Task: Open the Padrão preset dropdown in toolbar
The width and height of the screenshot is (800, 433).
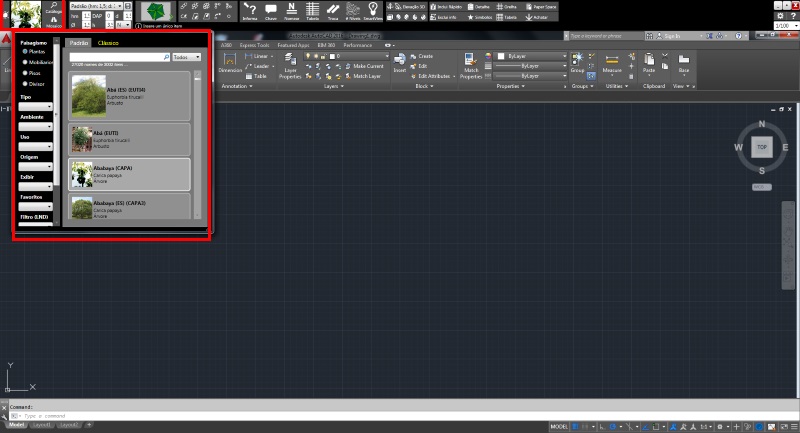Action: (x=96, y=6)
